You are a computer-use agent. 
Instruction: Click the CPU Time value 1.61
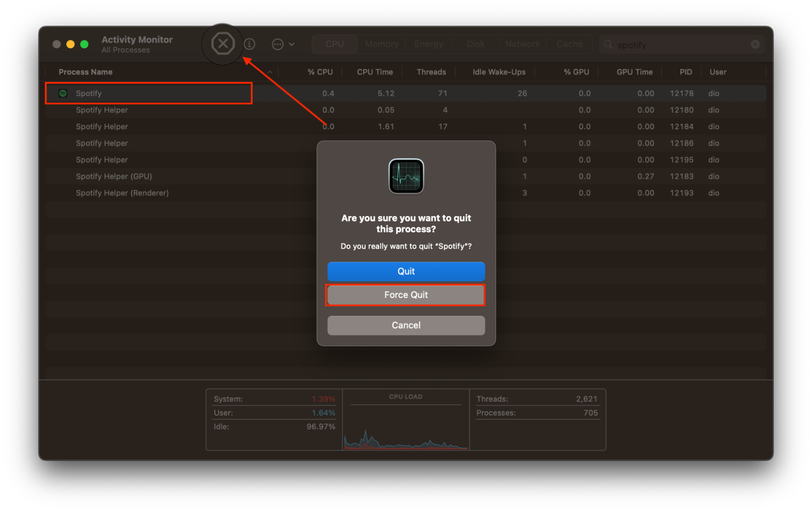point(386,127)
